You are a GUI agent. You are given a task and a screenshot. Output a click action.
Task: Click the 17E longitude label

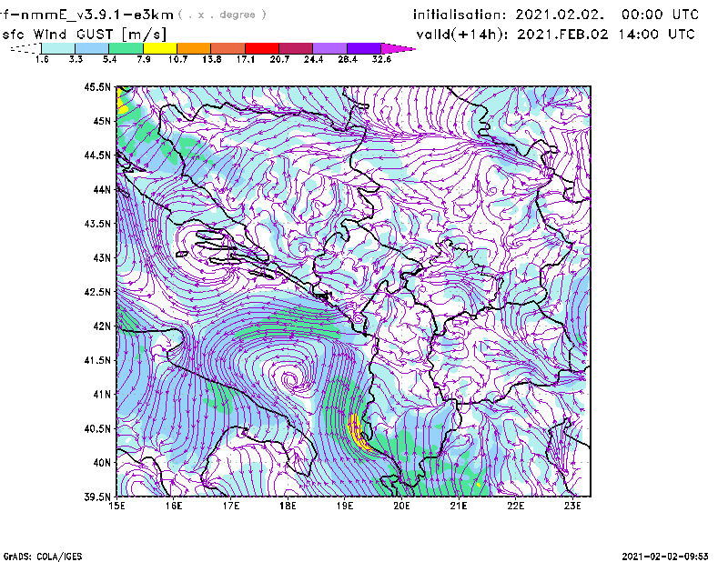[231, 506]
